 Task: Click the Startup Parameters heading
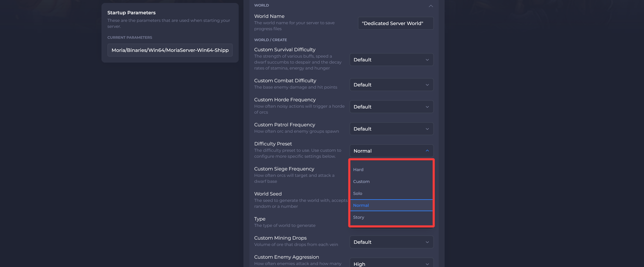point(131,13)
